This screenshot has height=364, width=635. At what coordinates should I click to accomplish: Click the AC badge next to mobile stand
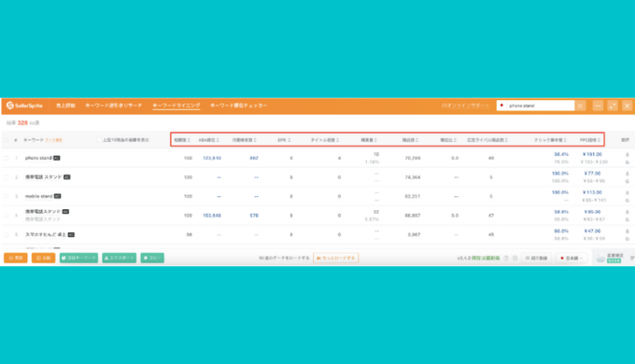58,196
